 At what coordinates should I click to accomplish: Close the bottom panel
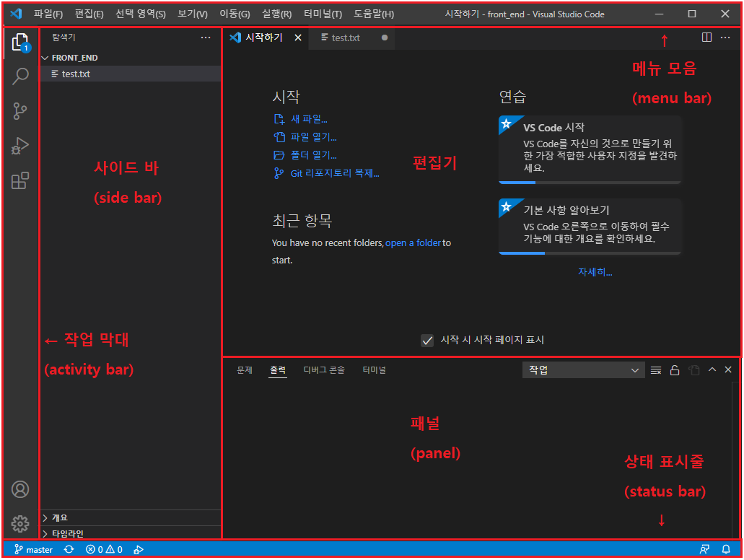click(x=728, y=369)
